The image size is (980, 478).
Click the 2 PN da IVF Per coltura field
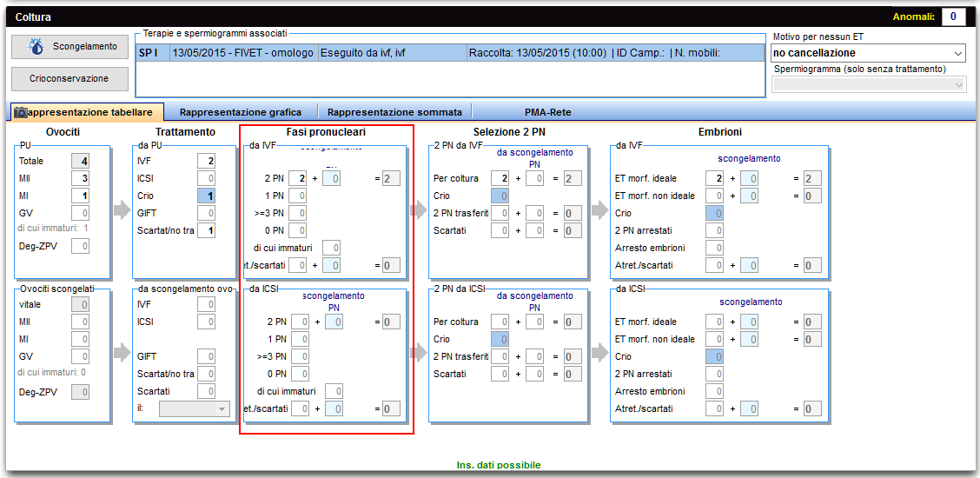500,179
